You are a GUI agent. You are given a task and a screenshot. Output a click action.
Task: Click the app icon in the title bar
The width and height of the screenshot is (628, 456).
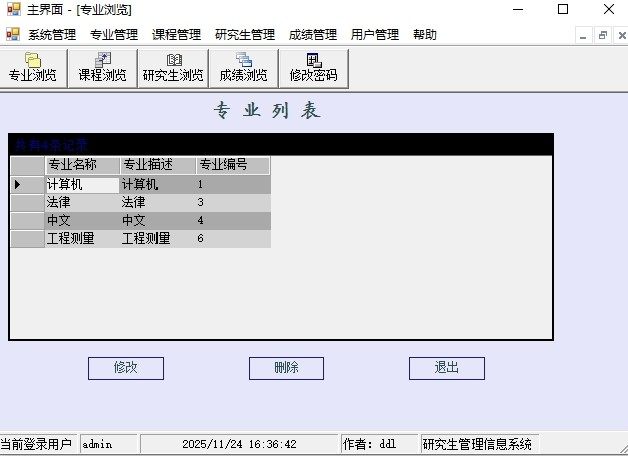(14, 9)
